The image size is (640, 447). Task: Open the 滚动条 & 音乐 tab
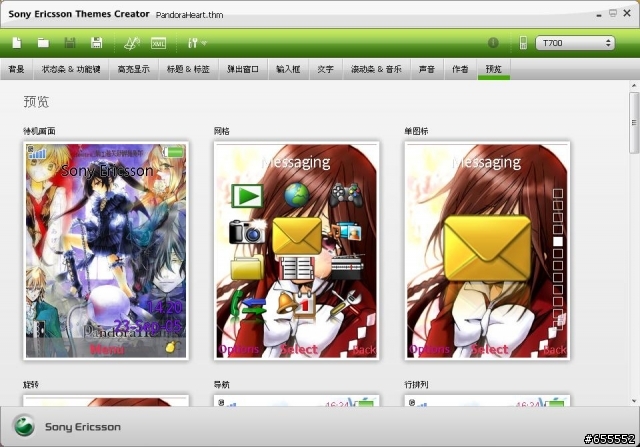coord(376,69)
